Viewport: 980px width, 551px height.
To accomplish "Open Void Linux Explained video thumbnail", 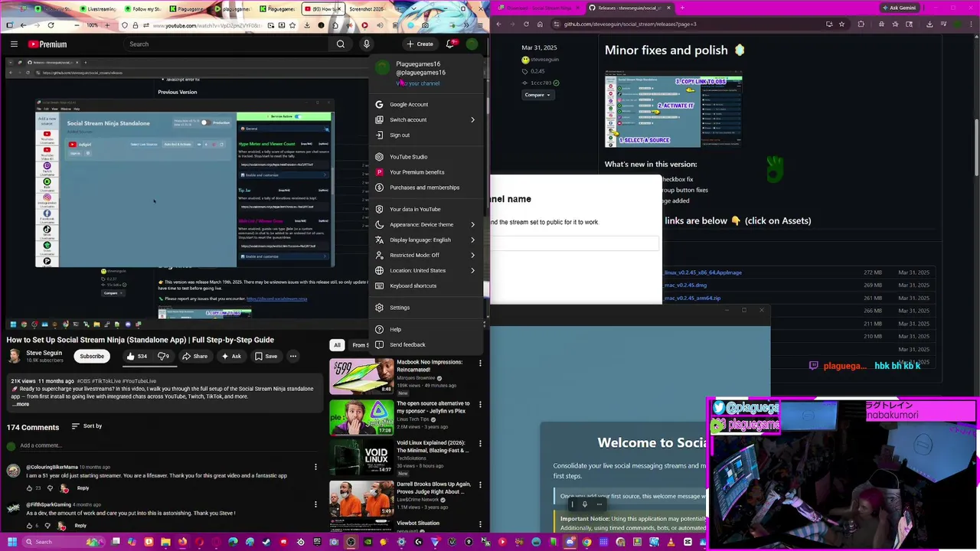I will (x=361, y=458).
